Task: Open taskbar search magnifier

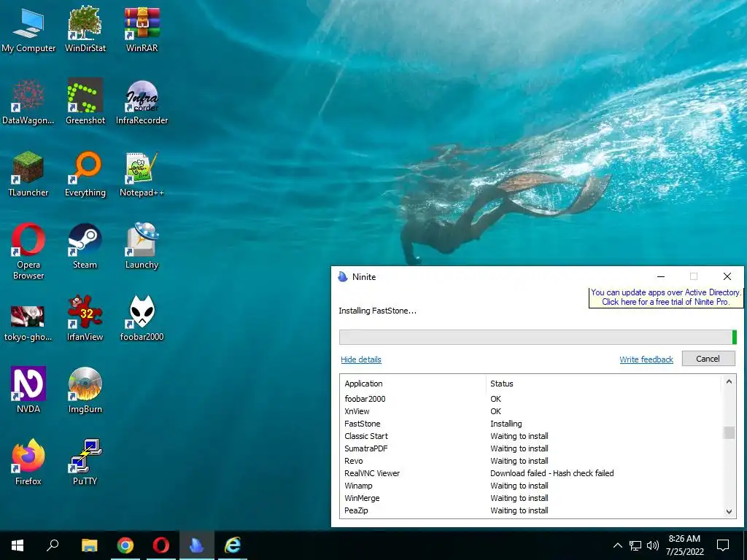Action: pos(53,545)
